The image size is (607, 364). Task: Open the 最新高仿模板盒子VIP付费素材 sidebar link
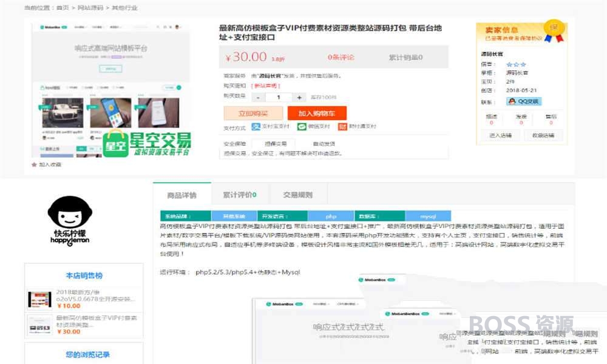coord(97,322)
